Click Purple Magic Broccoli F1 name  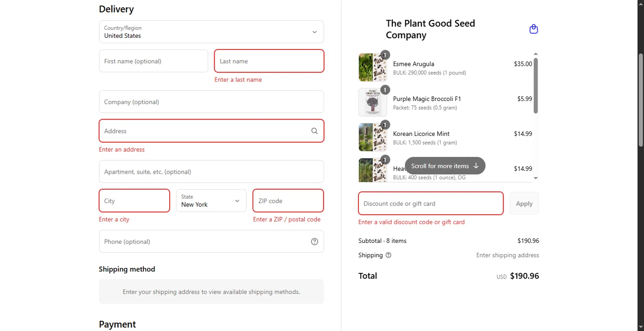pos(427,99)
